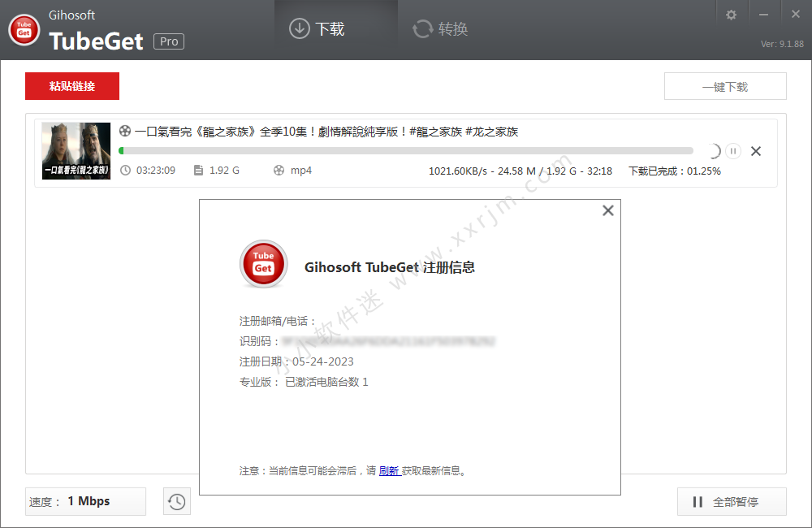Minimize the TubeGet window
Viewport: 812px width, 528px height.
pyautogui.click(x=763, y=15)
